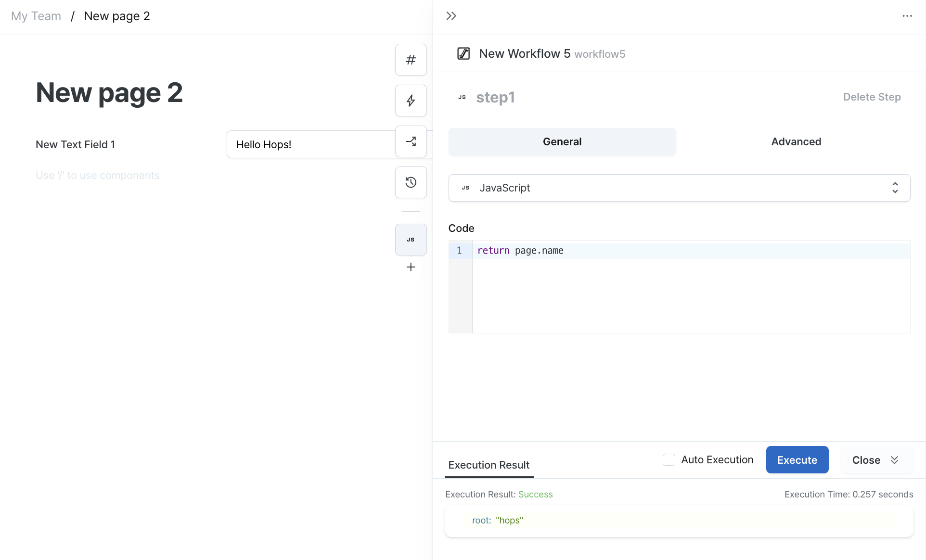Click the Execute button
926x560 pixels.
[797, 459]
